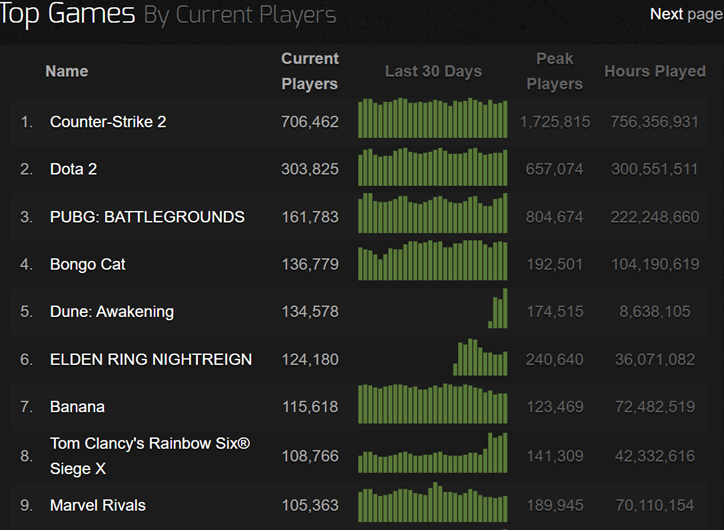Click hours played value 36,071,082
Image resolution: width=724 pixels, height=532 pixels.
[655, 359]
